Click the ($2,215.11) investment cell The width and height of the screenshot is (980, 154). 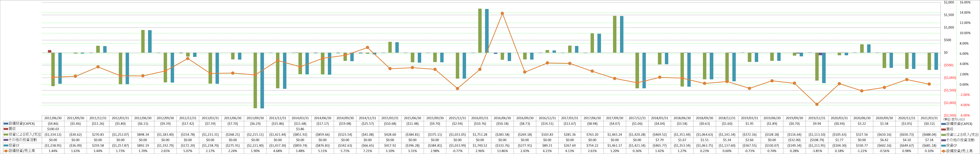click(x=255, y=135)
